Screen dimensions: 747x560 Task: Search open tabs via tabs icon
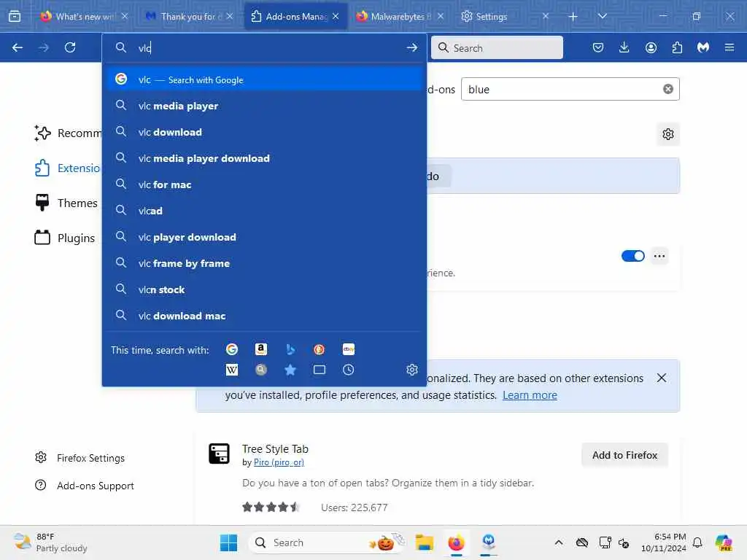(x=320, y=370)
